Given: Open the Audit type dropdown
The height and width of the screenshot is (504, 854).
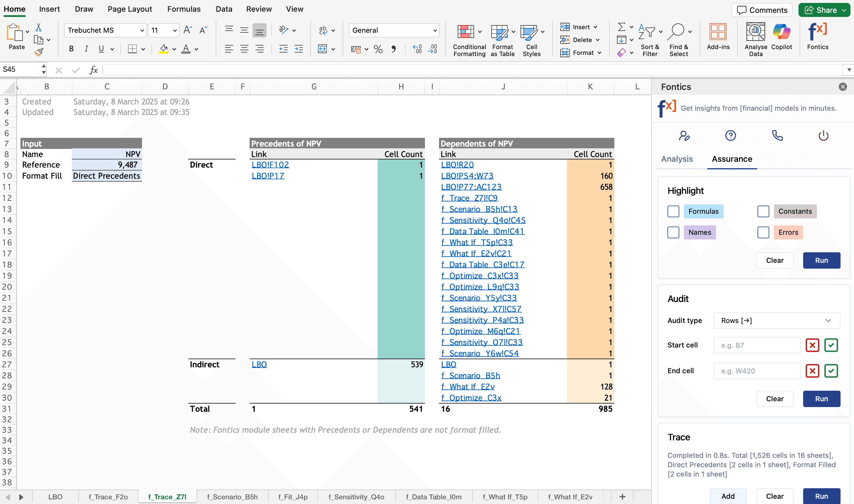Looking at the screenshot, I should [777, 321].
